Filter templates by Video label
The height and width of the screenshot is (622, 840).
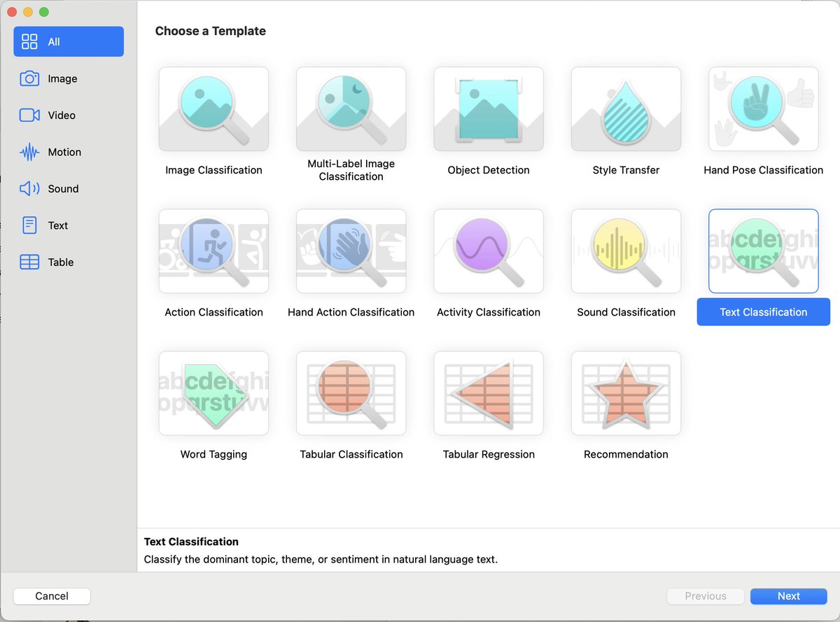point(62,115)
